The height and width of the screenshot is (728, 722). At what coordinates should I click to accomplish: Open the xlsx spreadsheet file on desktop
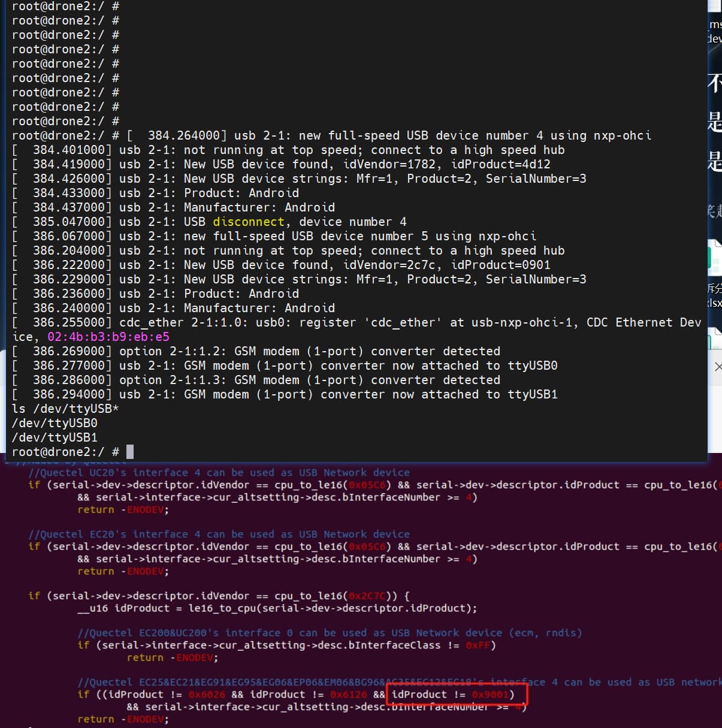(715, 259)
